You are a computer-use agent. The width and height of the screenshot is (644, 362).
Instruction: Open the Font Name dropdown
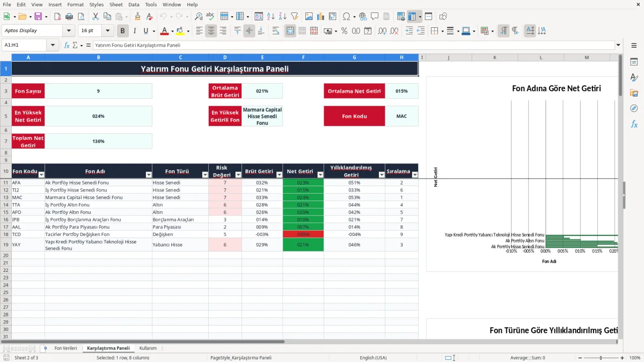tap(70, 31)
